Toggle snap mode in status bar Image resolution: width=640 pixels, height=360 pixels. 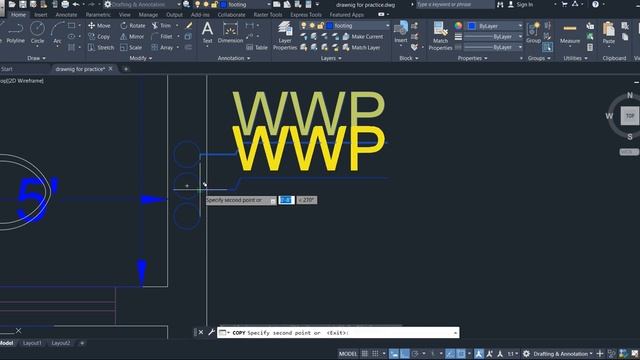coord(375,354)
